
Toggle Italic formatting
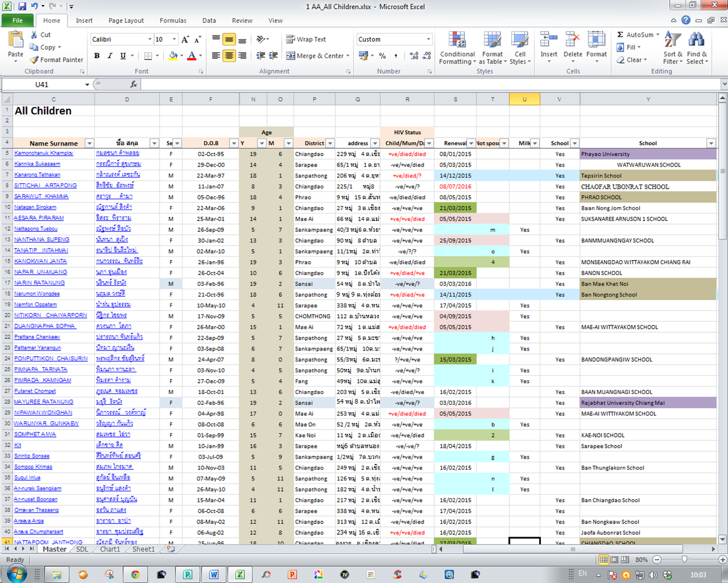coord(109,56)
